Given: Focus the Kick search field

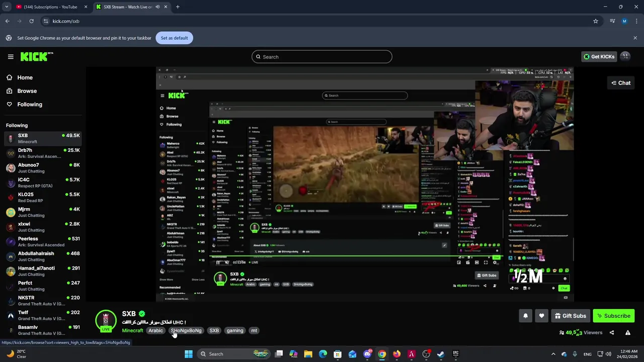Looking at the screenshot, I should point(322,57).
